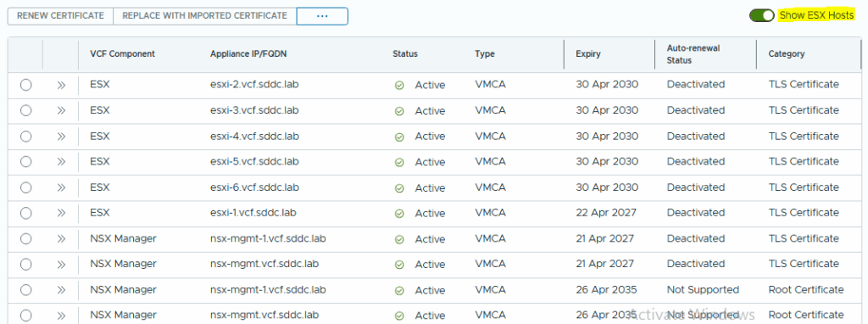The width and height of the screenshot is (868, 324).
Task: Click the Renew Certificate button
Action: click(60, 16)
